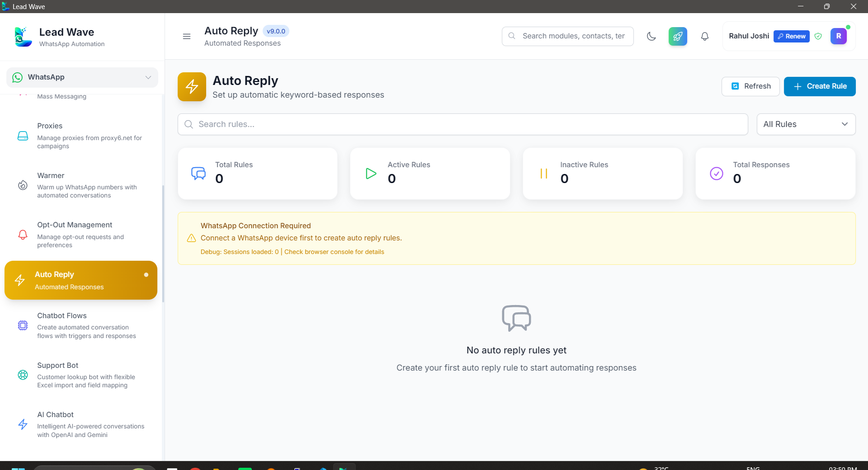The width and height of the screenshot is (868, 470).
Task: Click the green rocket icon button
Action: [678, 36]
